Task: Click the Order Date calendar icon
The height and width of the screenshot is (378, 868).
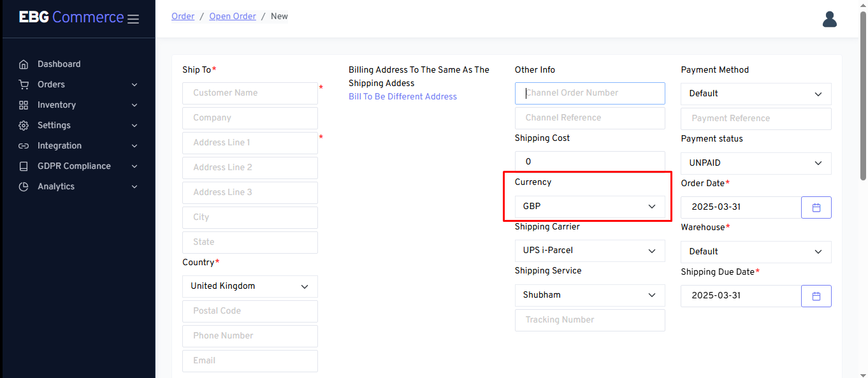Action: 816,207
